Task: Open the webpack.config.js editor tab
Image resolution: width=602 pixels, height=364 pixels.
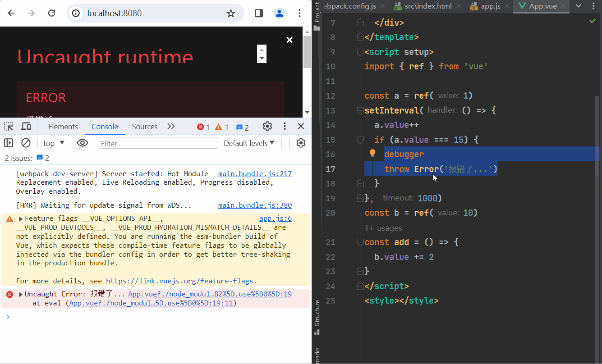Action: coord(350,6)
